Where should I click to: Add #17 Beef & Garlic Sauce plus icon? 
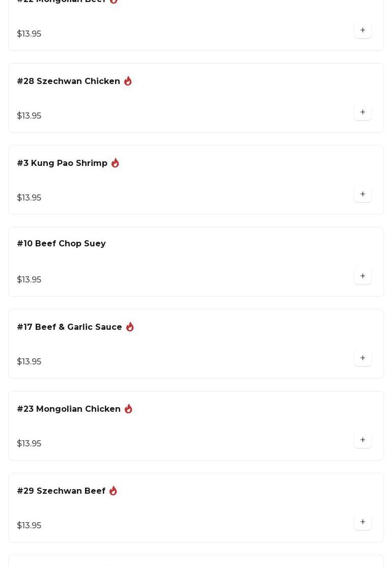[x=362, y=358]
